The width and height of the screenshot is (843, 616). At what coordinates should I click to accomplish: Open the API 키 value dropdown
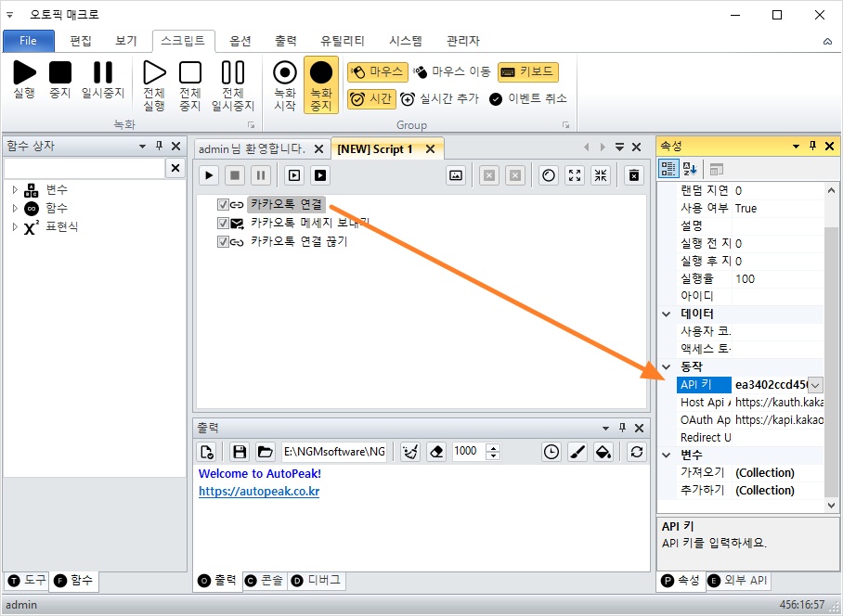[815, 385]
